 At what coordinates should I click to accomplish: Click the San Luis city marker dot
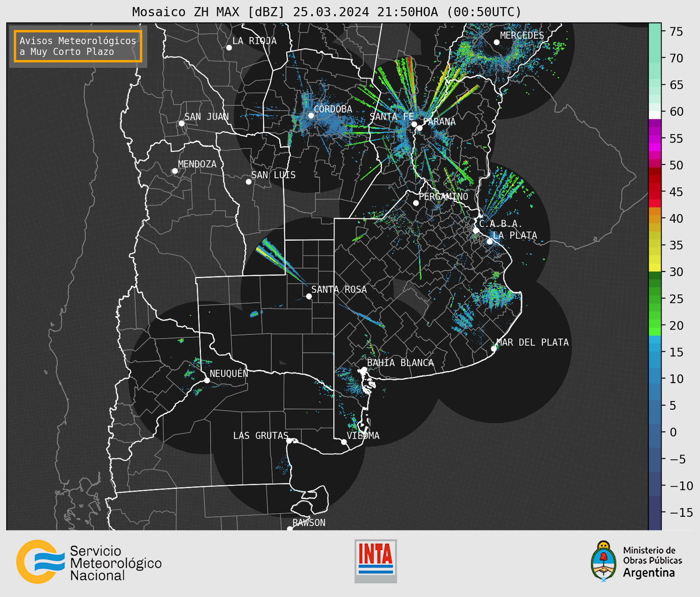tap(249, 182)
